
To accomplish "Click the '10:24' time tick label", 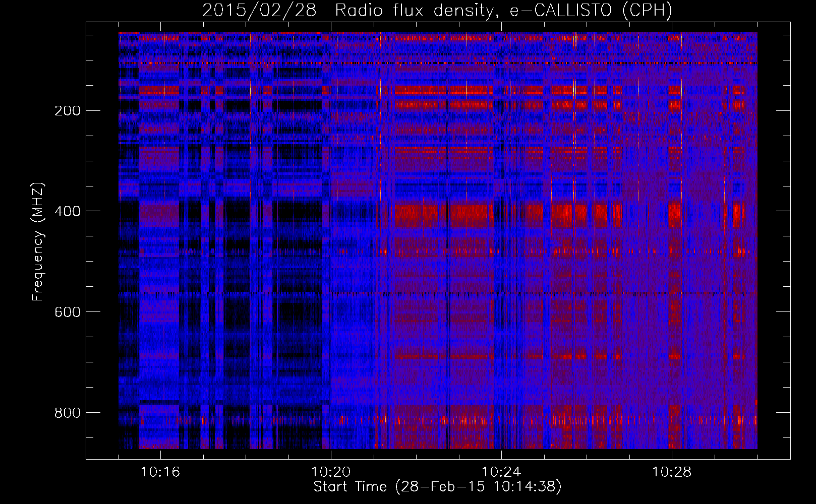I will pyautogui.click(x=501, y=472).
